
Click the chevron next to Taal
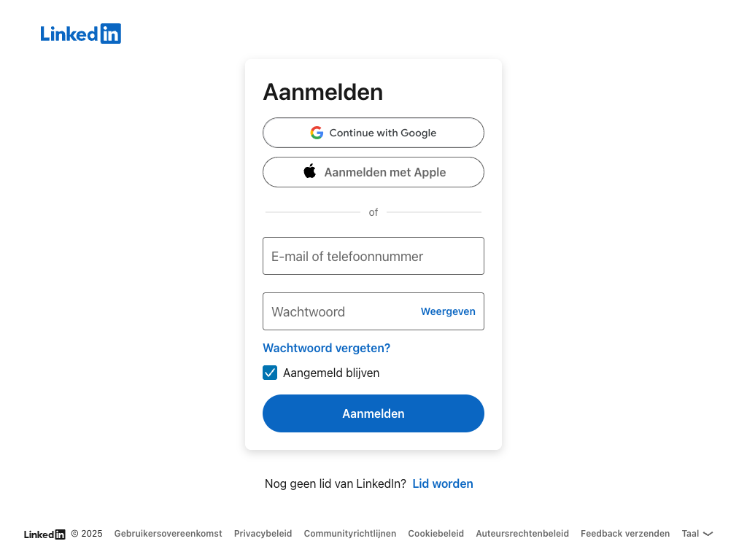708,534
